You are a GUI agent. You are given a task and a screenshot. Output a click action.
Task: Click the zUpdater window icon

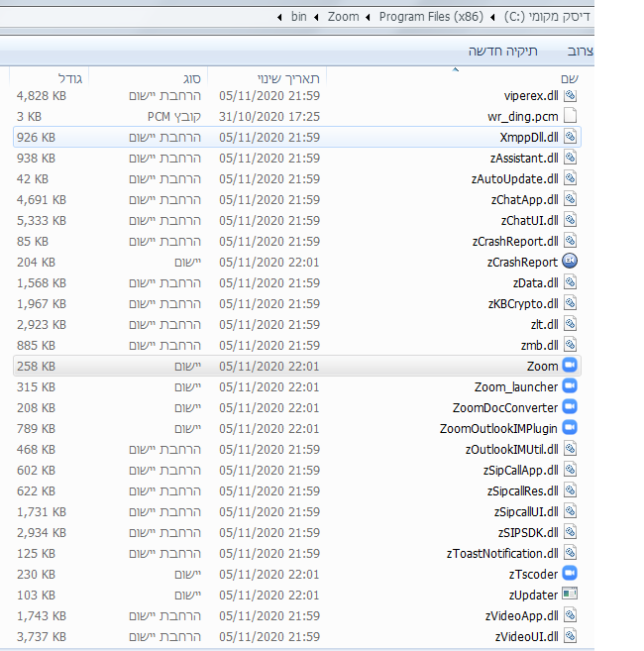[x=570, y=594]
